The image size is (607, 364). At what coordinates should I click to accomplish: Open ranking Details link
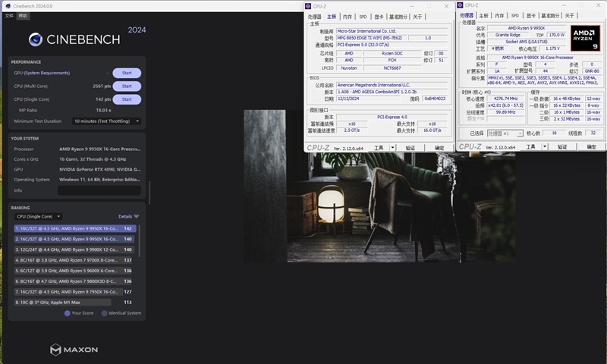pyautogui.click(x=125, y=217)
